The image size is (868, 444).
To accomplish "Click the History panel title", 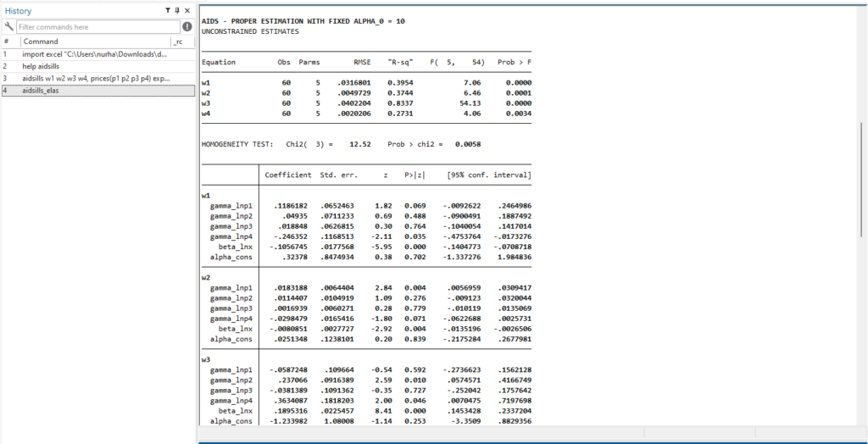I will click(19, 10).
